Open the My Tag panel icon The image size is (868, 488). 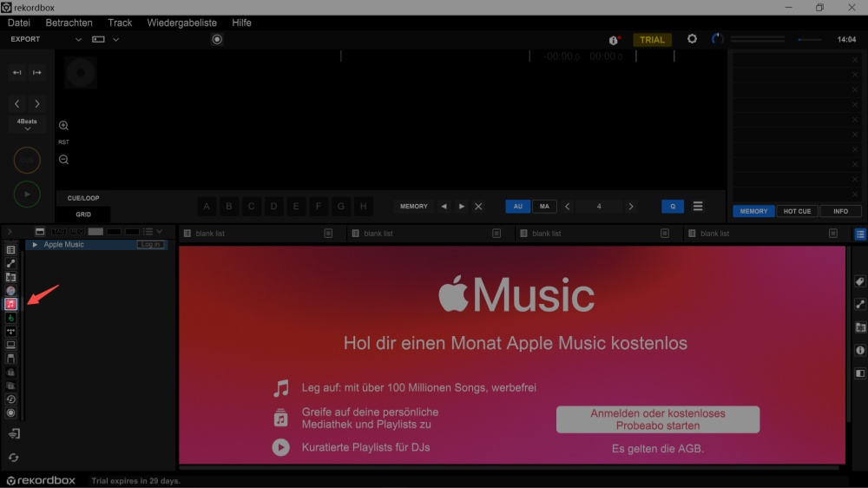coord(859,281)
